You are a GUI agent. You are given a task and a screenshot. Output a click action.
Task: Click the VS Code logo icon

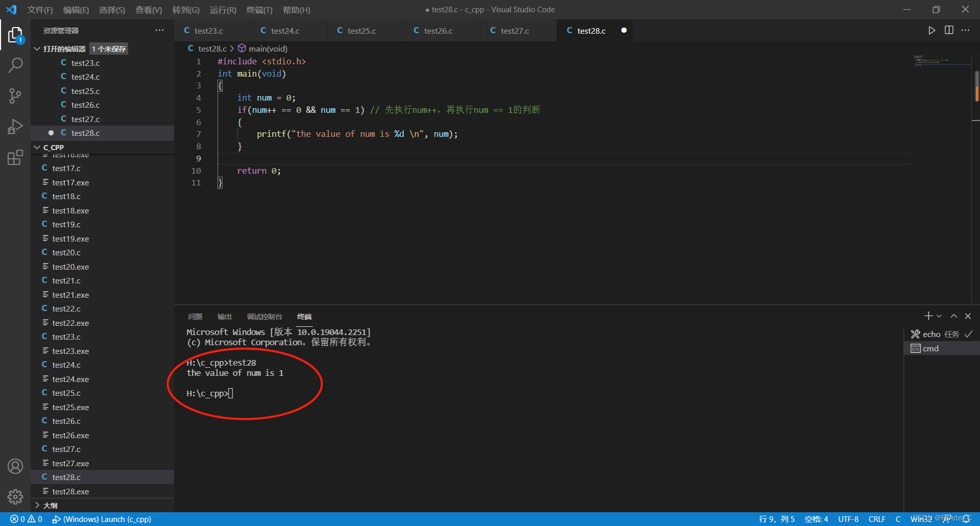[x=11, y=10]
